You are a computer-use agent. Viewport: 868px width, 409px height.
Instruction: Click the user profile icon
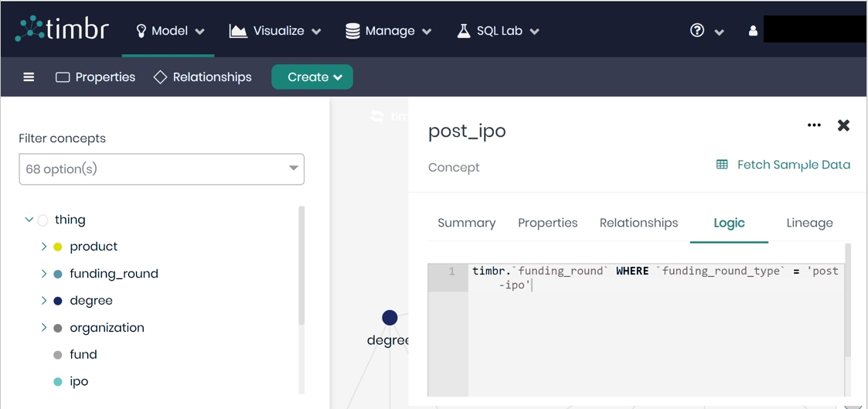tap(753, 30)
